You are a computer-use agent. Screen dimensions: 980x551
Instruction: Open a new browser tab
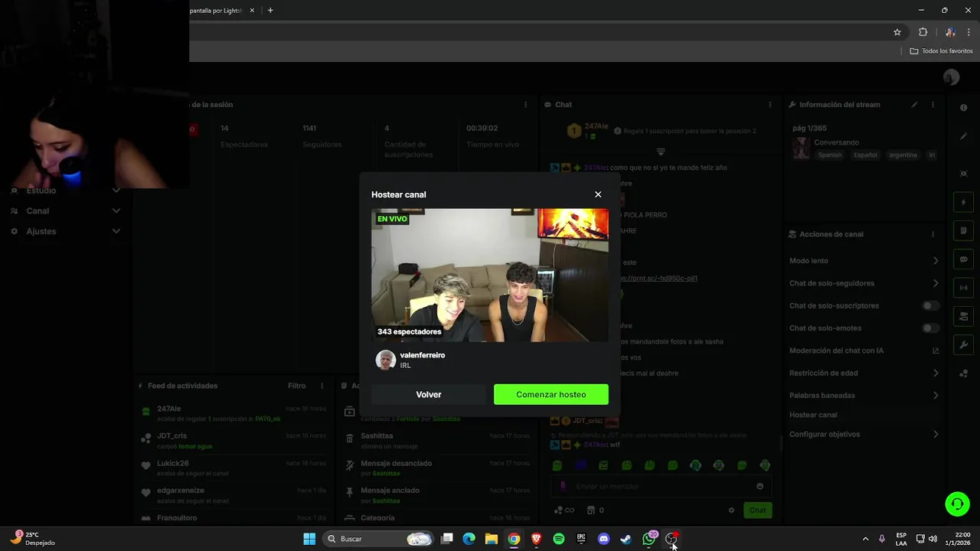[x=270, y=11]
